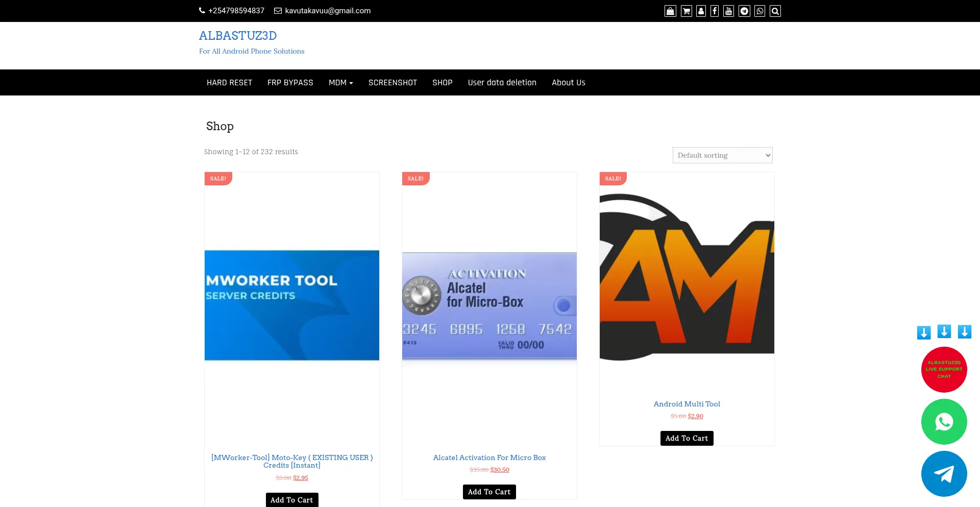Screen dimensions: 980x507
Task: Open the Alcatel Micro-Box activation image
Action: 489,305
